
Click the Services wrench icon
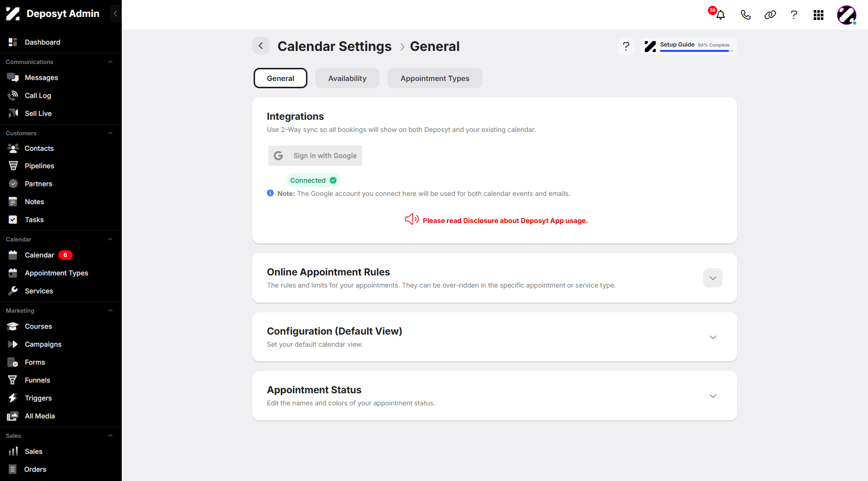13,291
